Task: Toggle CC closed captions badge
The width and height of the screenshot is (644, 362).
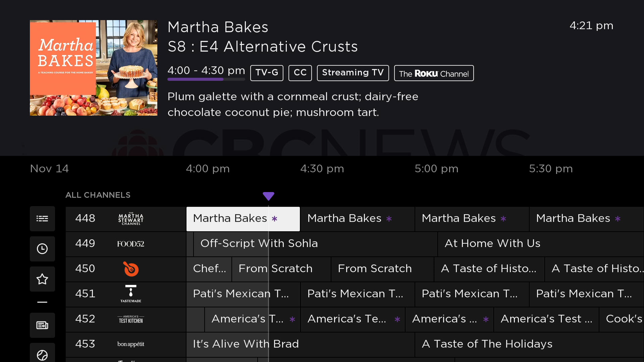Action: 300,73
